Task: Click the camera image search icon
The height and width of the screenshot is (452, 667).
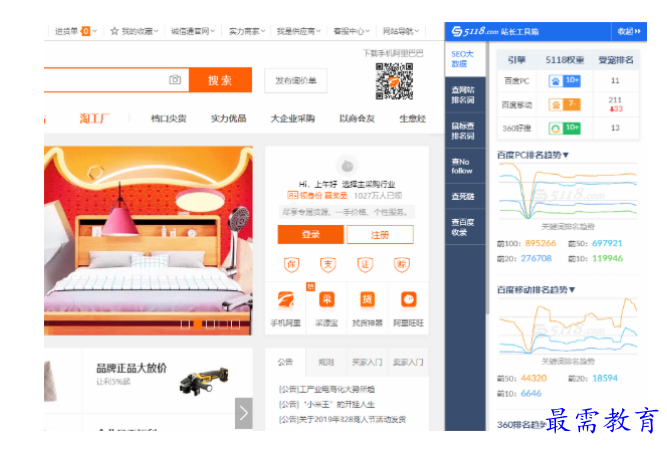Action: click(175, 80)
